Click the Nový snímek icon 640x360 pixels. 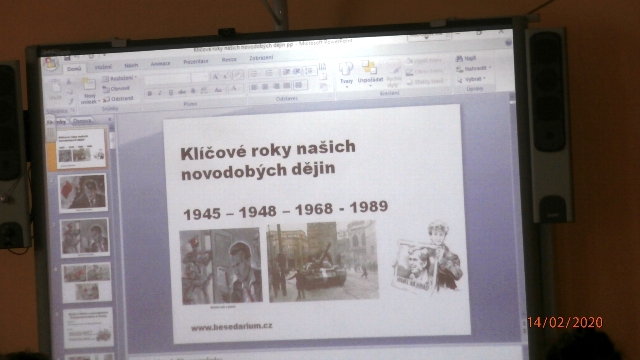pyautogui.click(x=89, y=85)
